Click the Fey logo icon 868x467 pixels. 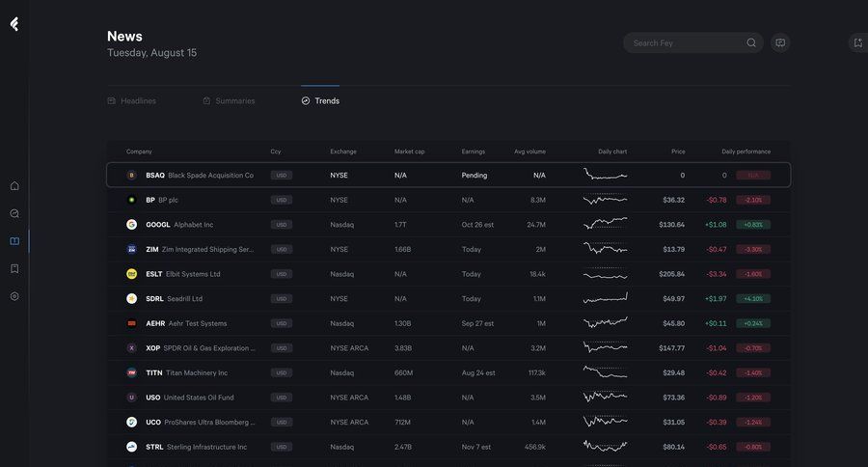(14, 24)
